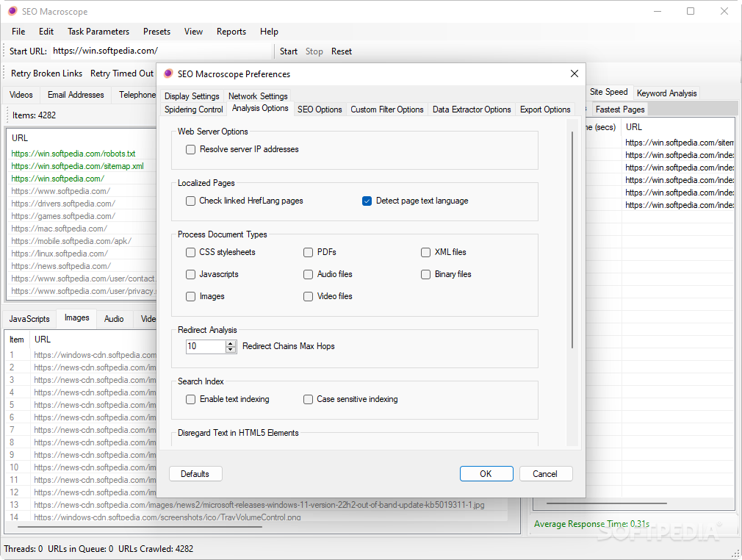The height and width of the screenshot is (560, 742).
Task: Select the robots.txt URL row
Action: 73,154
